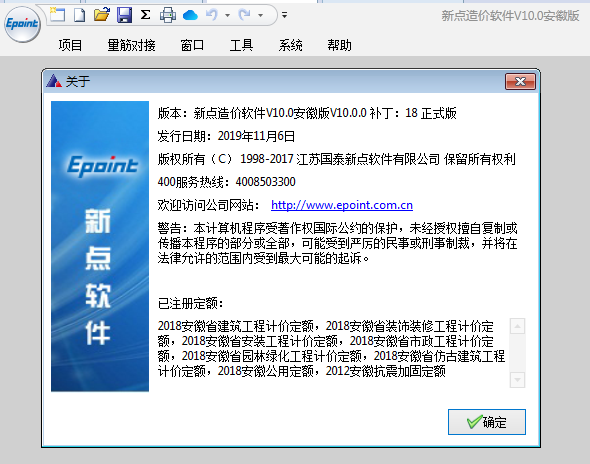Image resolution: width=590 pixels, height=464 pixels.
Task: Click the 已注册定额 label
Action: pos(190,303)
